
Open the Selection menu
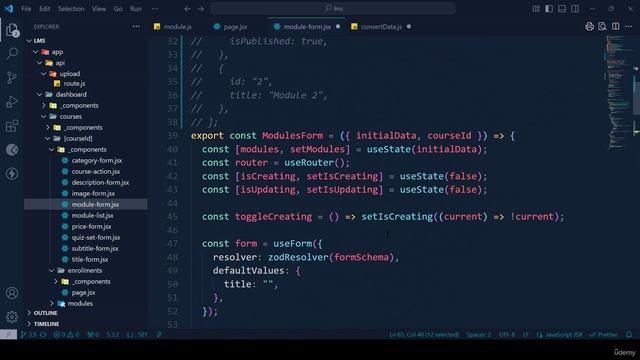click(71, 9)
